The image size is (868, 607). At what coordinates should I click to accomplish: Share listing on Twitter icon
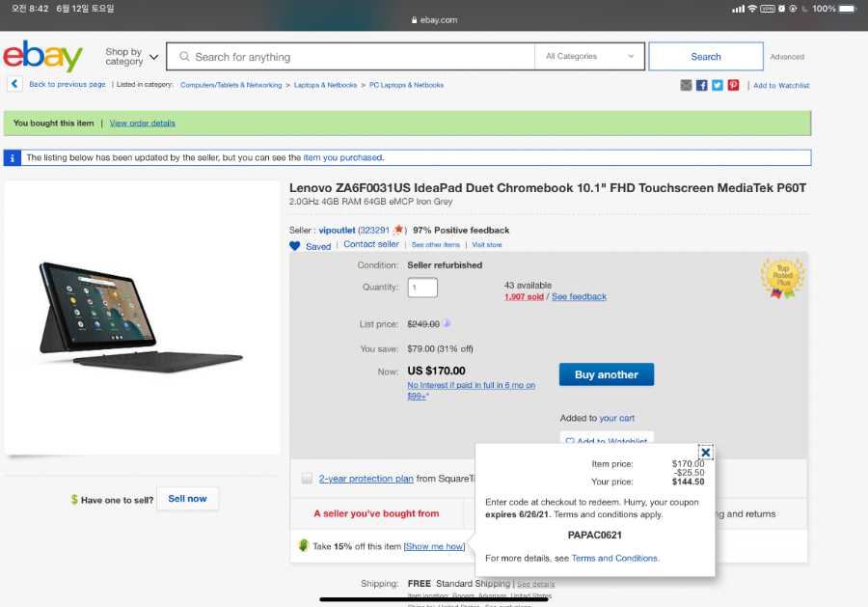(x=718, y=85)
